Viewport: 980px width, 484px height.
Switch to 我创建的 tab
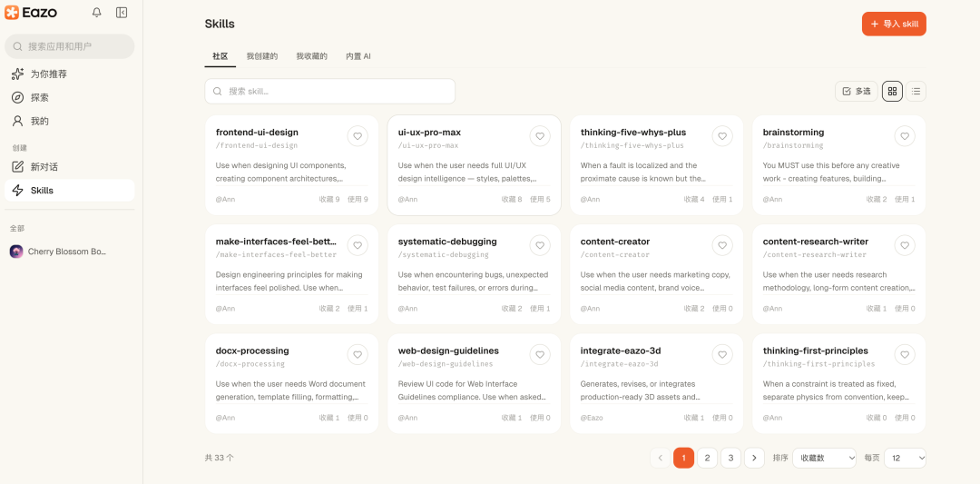[x=262, y=56]
